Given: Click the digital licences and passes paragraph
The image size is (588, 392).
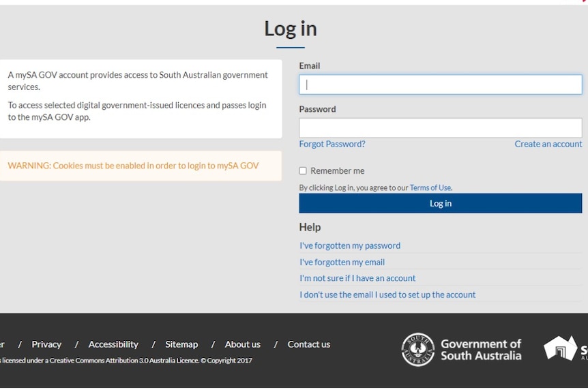Looking at the screenshot, I should click(137, 111).
